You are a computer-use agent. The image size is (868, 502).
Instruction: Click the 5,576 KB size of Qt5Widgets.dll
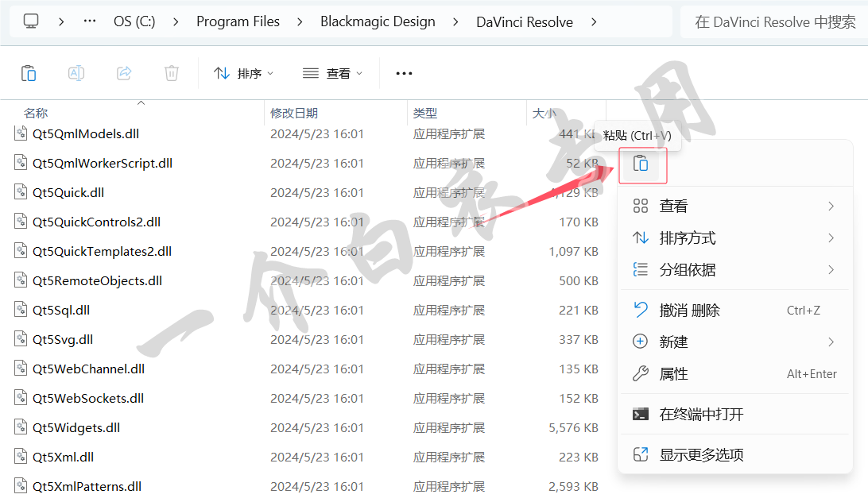(x=574, y=428)
